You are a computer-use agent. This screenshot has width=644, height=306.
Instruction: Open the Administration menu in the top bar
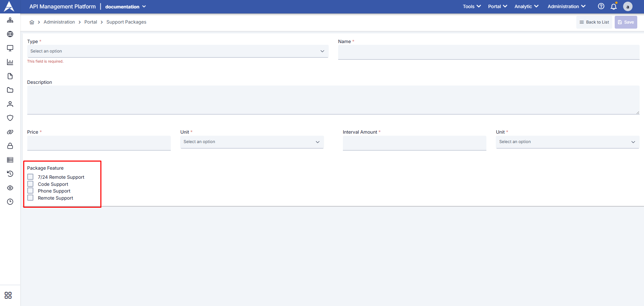coord(566,6)
